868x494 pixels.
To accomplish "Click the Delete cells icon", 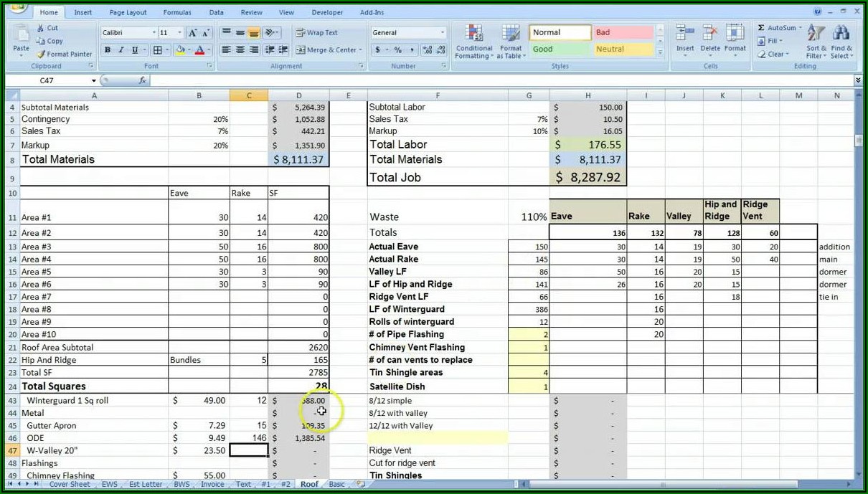I will coord(709,39).
